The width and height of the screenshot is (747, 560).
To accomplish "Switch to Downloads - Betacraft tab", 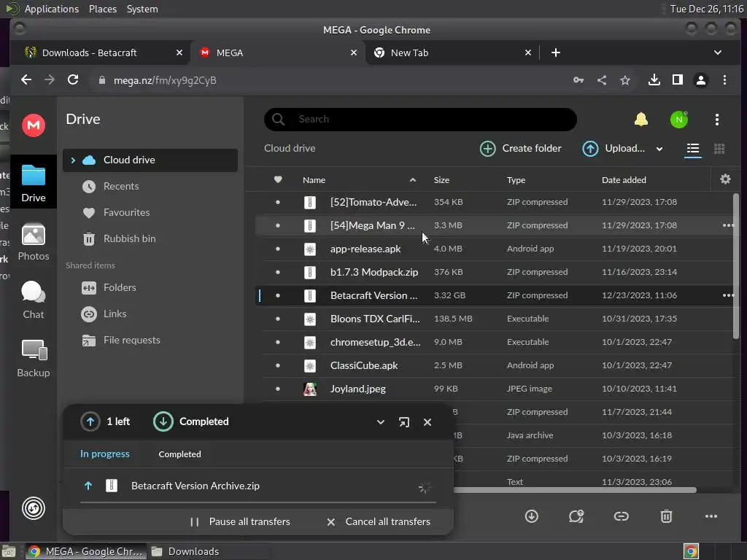I will [x=102, y=52].
